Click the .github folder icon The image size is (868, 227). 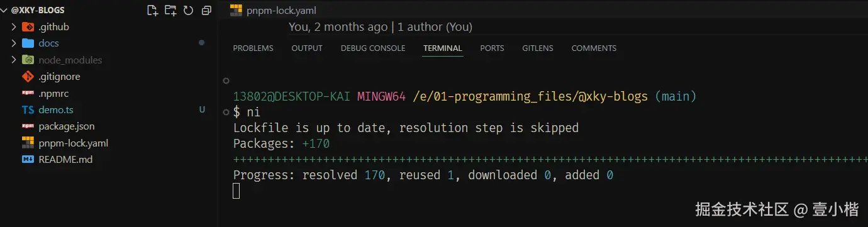28,27
